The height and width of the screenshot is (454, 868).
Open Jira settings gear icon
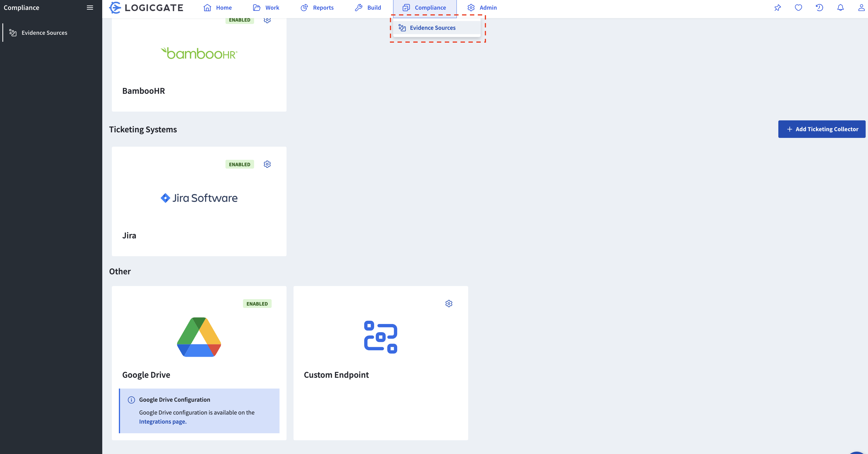[267, 164]
